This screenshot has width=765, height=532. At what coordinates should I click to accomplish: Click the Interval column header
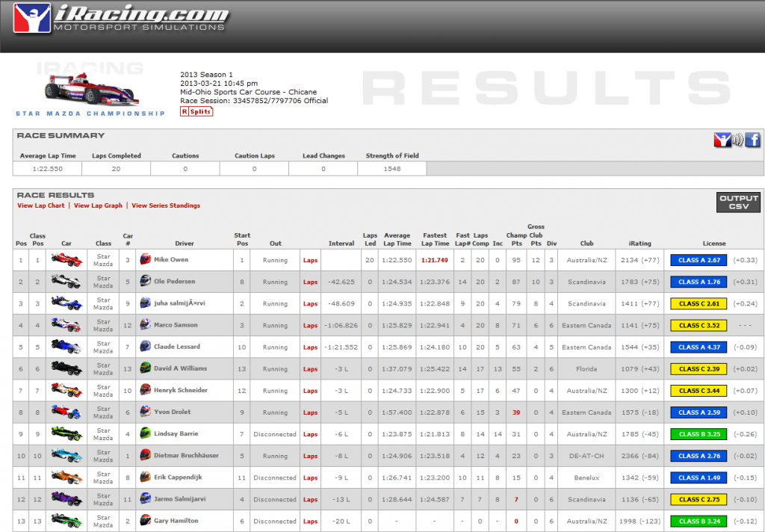(341, 244)
